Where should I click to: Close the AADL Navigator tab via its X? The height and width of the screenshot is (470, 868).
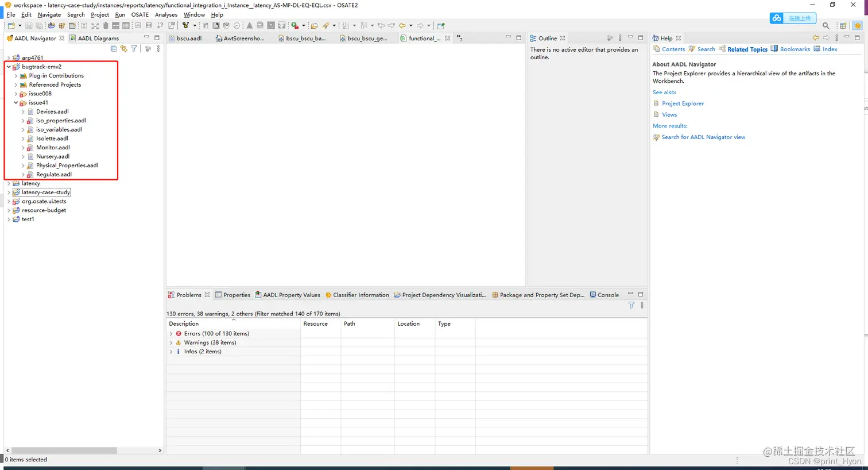click(x=62, y=38)
